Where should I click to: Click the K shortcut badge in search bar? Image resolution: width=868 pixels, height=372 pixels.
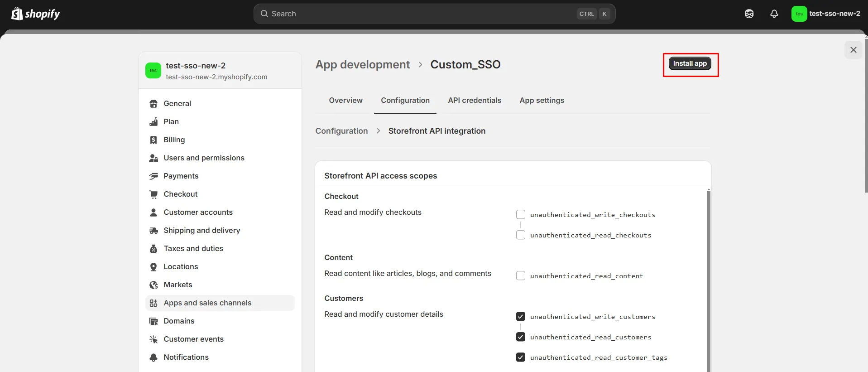(604, 14)
